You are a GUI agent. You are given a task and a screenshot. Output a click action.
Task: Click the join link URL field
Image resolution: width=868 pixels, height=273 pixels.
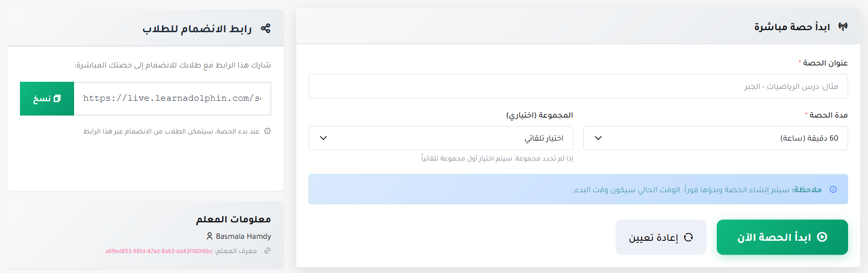(x=172, y=99)
